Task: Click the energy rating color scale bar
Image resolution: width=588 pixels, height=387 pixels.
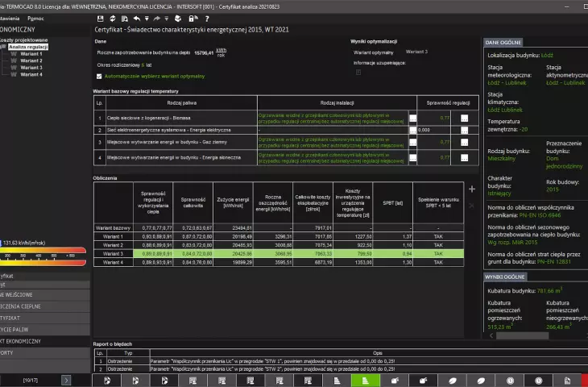Action: tap(43, 256)
